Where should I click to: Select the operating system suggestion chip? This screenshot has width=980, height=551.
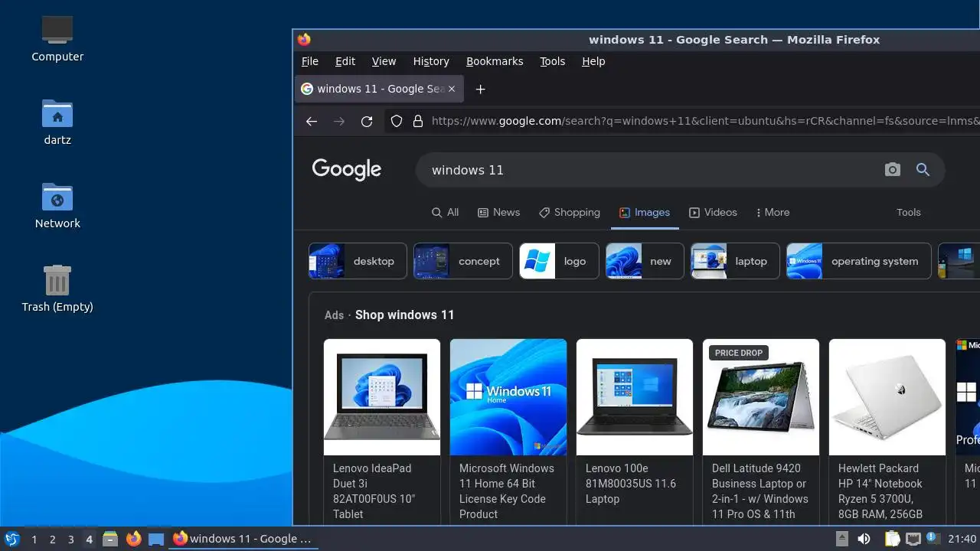tap(859, 261)
